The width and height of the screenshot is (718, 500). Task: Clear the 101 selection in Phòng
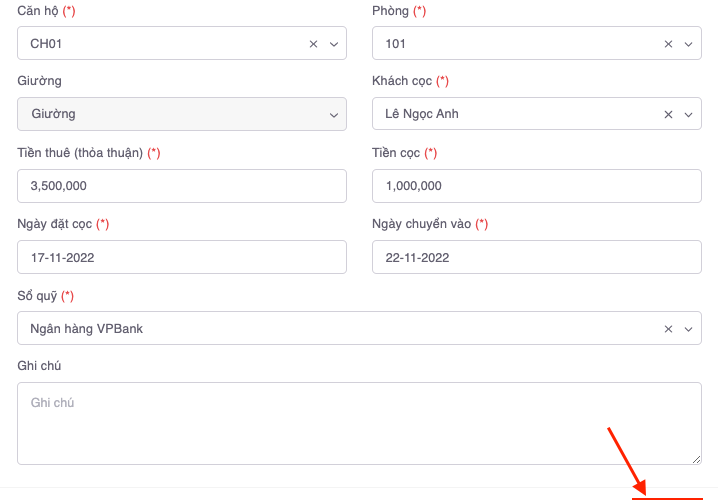pyautogui.click(x=668, y=44)
